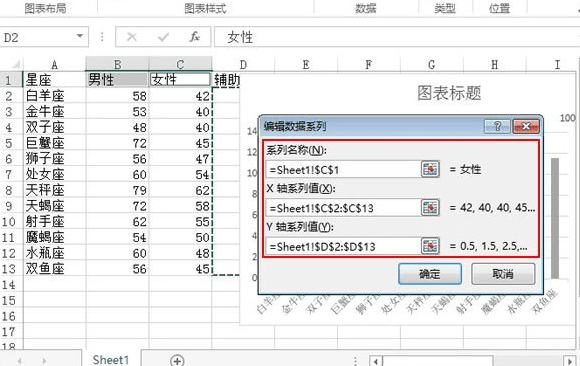Click the horizontal scrollbar left arrow

click(376, 361)
